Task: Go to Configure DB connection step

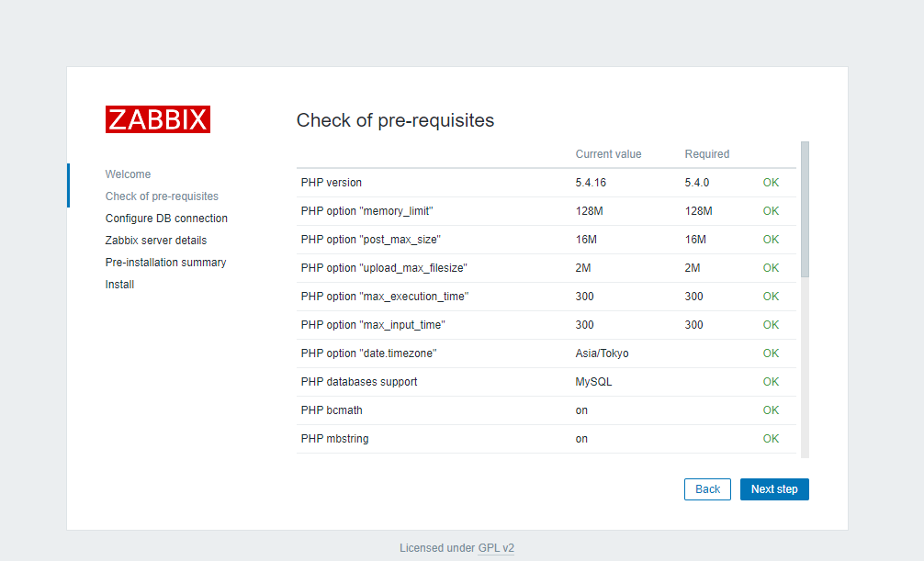Action: click(x=166, y=218)
